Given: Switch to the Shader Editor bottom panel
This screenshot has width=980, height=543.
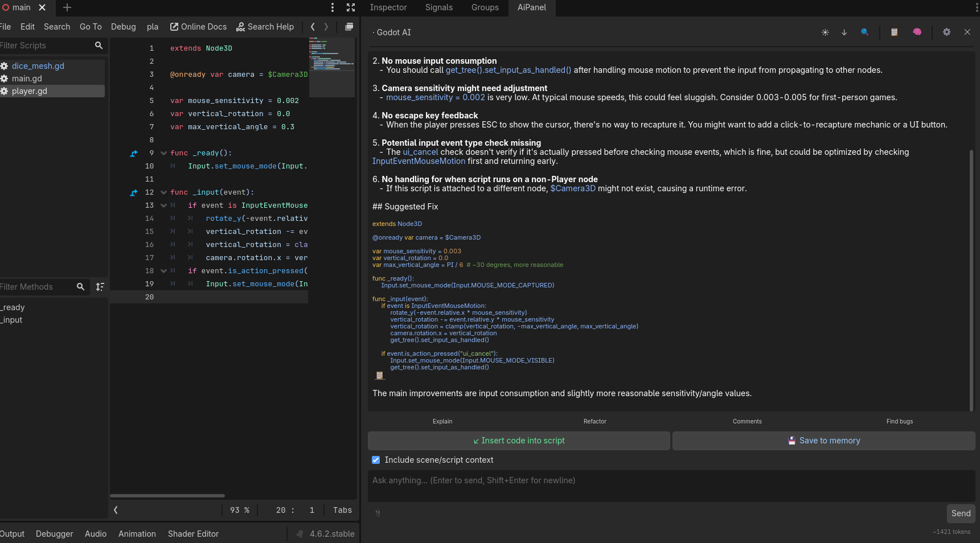Looking at the screenshot, I should (x=193, y=534).
